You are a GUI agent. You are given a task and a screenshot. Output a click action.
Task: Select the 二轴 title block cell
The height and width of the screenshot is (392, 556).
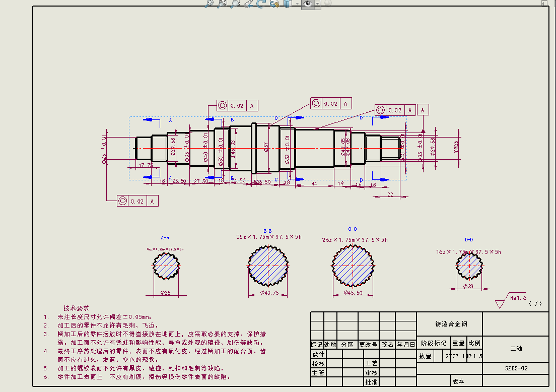point(516,348)
